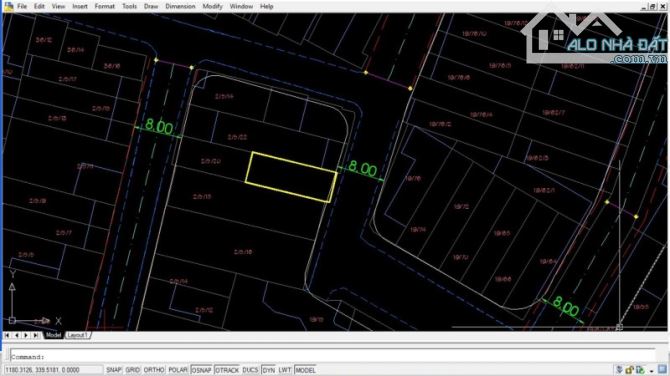Click the previous-tab navigation arrow icon
The image size is (670, 376).
pyautogui.click(x=17, y=335)
